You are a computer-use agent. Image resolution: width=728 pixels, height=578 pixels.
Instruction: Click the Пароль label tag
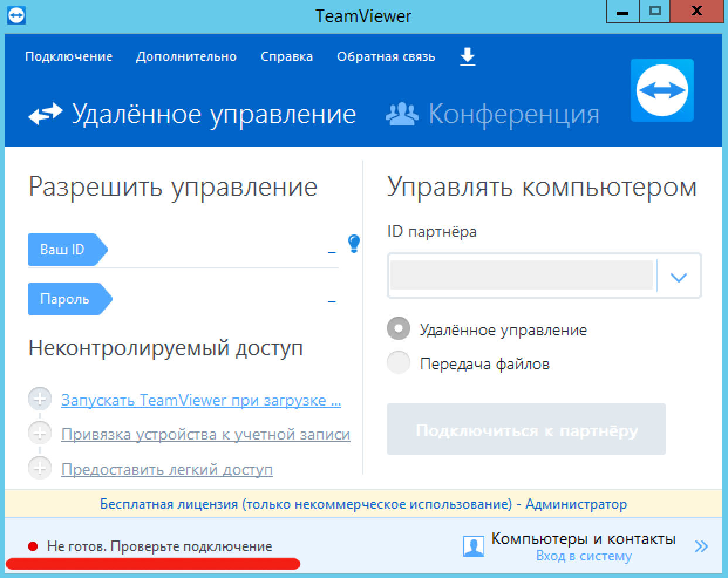pyautogui.click(x=70, y=299)
